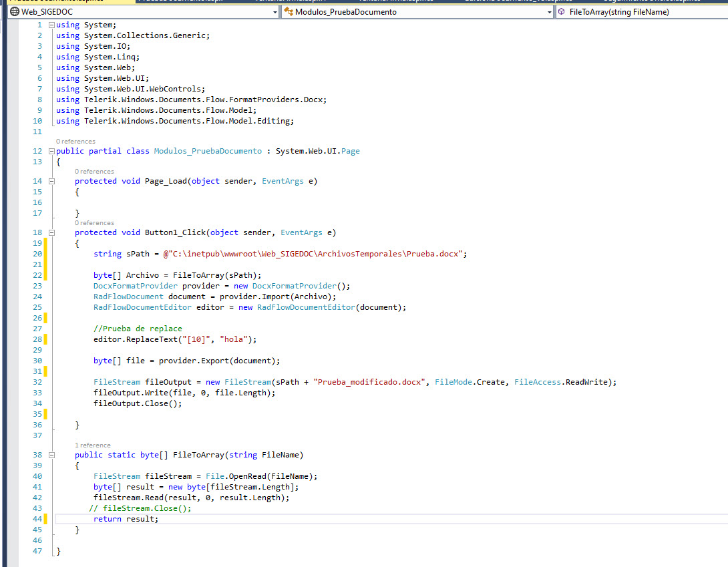Collapse the Modulos_PruebaDocumento class block
Viewport: 728px width, 567px height.
pyautogui.click(x=51, y=151)
